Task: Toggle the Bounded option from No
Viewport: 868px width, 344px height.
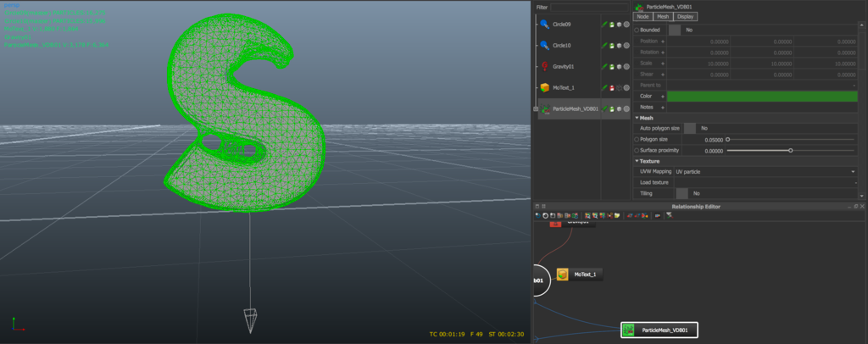Action: click(675, 30)
